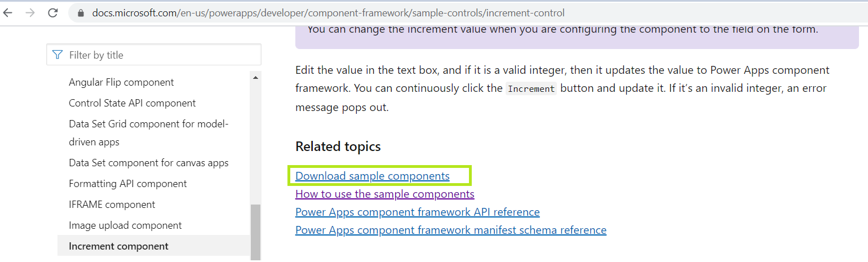Open the Download sample components link
Screen dimensions: 868x262
(372, 176)
